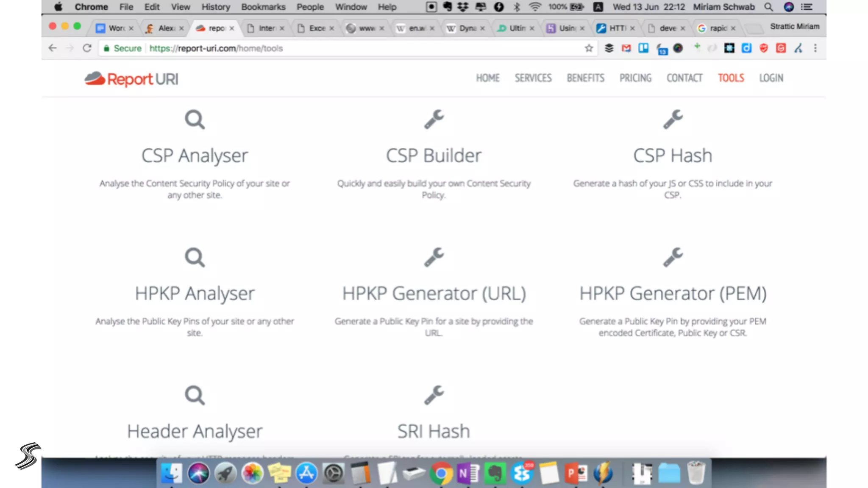Click the CSP Builder wrench icon
The image size is (868, 488).
(x=434, y=119)
